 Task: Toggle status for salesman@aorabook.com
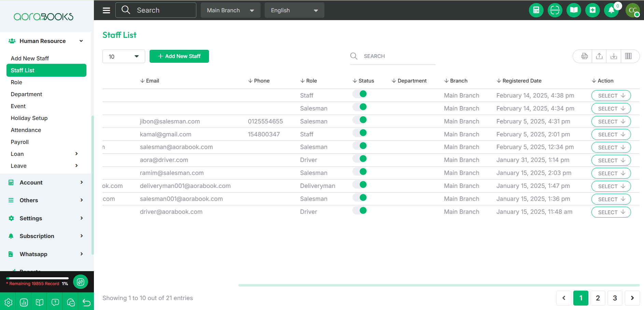click(x=360, y=146)
